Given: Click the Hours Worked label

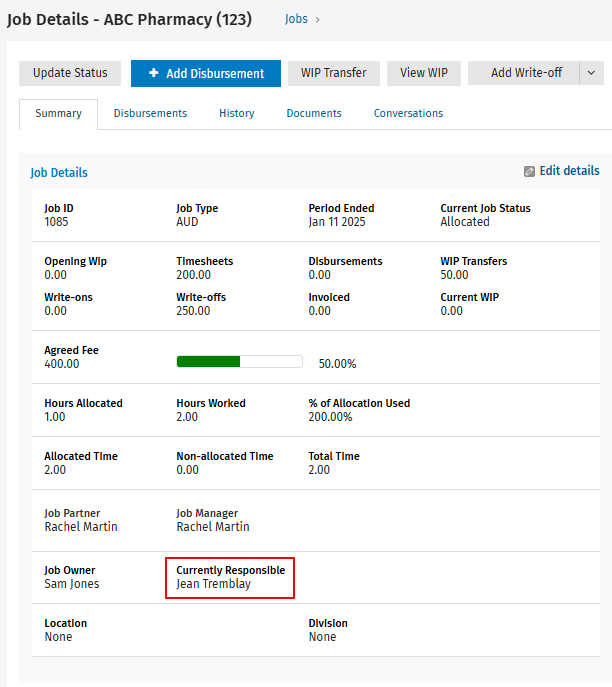Looking at the screenshot, I should tap(211, 403).
